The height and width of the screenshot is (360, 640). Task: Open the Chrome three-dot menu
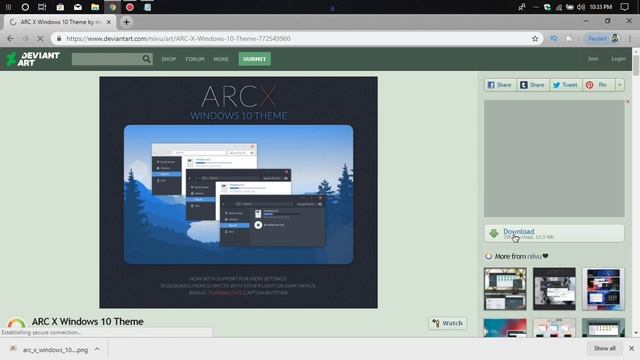pyautogui.click(x=630, y=38)
